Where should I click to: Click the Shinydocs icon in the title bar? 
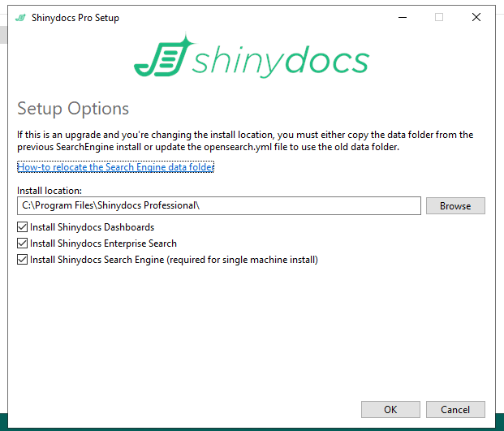(x=20, y=17)
